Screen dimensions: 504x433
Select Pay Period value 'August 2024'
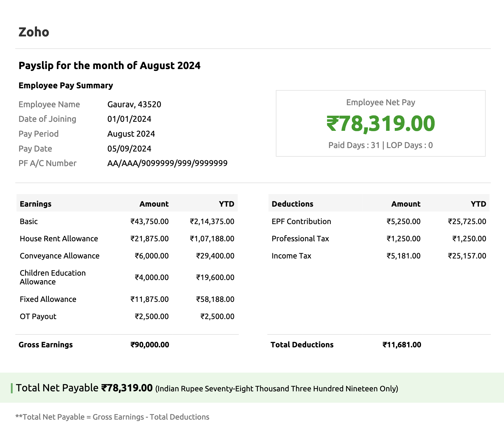(x=131, y=134)
